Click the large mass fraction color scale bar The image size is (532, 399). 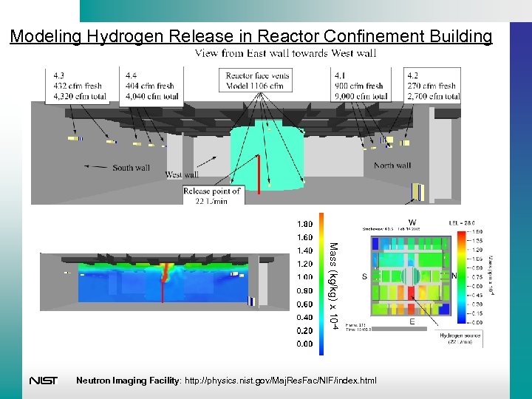[x=321, y=284]
